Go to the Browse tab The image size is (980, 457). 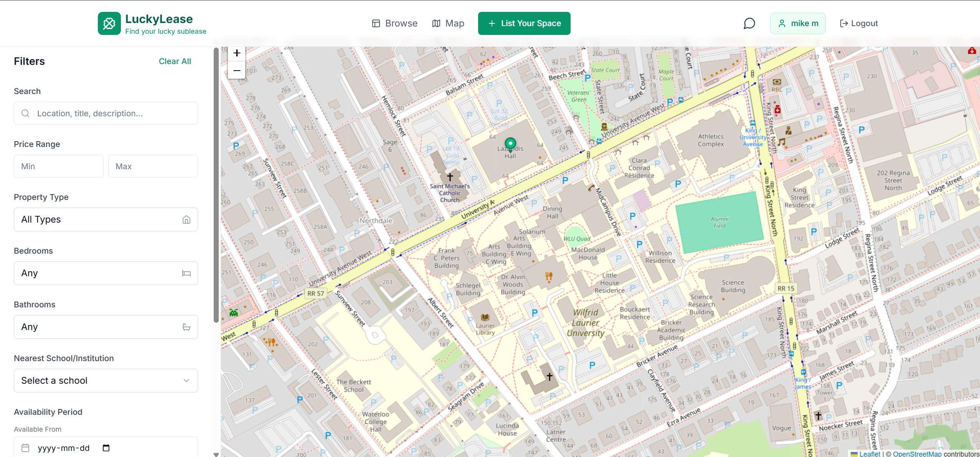click(x=395, y=23)
